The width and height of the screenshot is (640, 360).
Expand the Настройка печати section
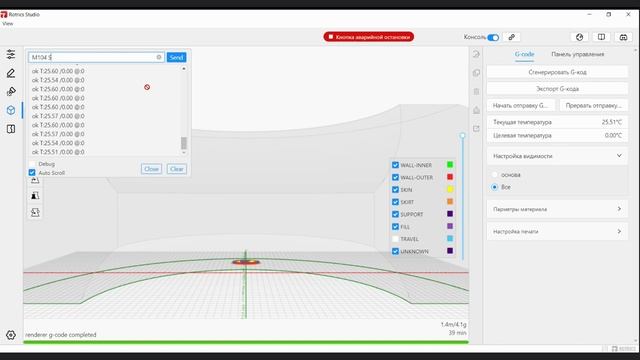pos(557,231)
